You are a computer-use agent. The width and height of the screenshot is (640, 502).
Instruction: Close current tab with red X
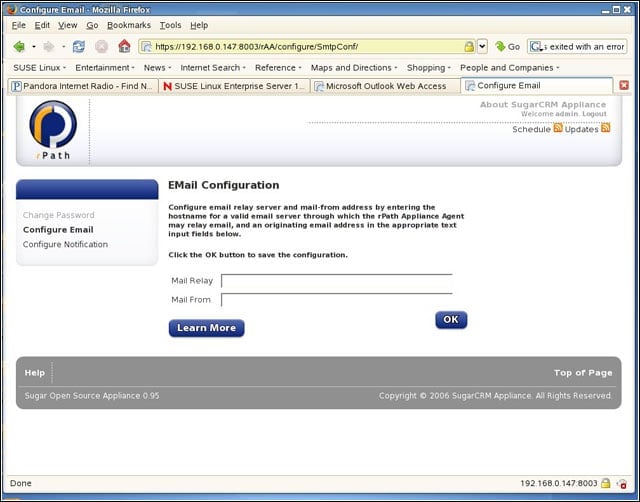(x=624, y=85)
